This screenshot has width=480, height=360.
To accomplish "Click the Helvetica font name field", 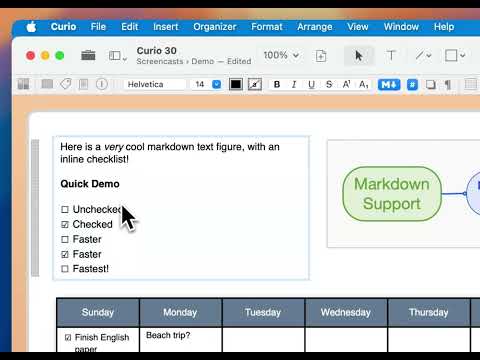I will tap(155, 84).
